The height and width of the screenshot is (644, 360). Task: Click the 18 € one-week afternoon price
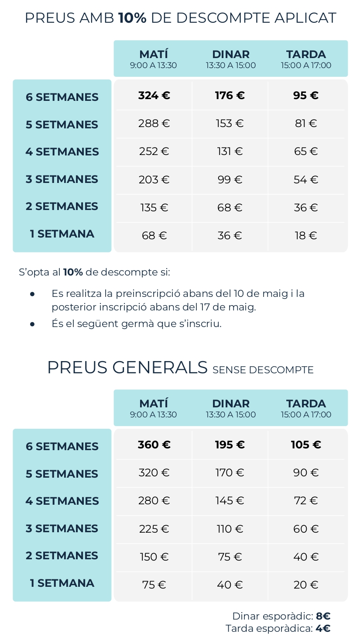pyautogui.click(x=306, y=236)
